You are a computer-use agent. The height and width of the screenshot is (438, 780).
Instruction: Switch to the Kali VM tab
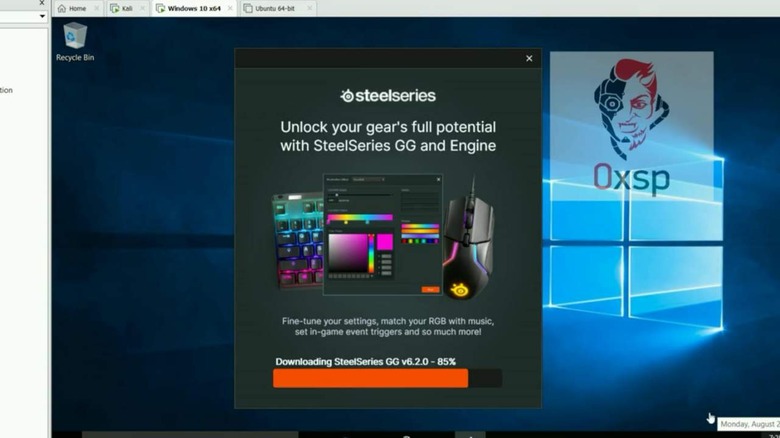(127, 8)
